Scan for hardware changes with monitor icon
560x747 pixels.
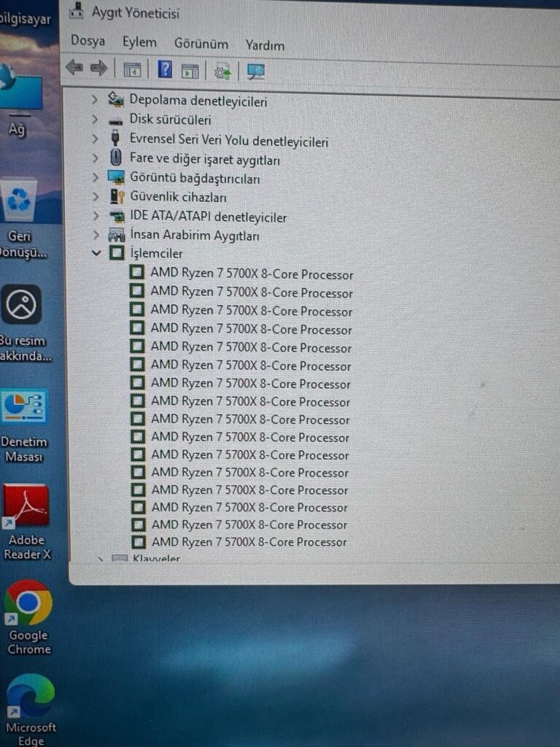256,72
